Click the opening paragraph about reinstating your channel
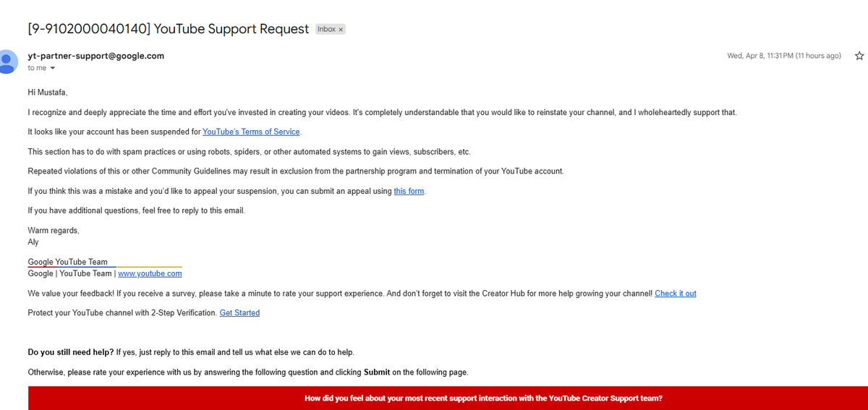The height and width of the screenshot is (410, 868). 382,113
